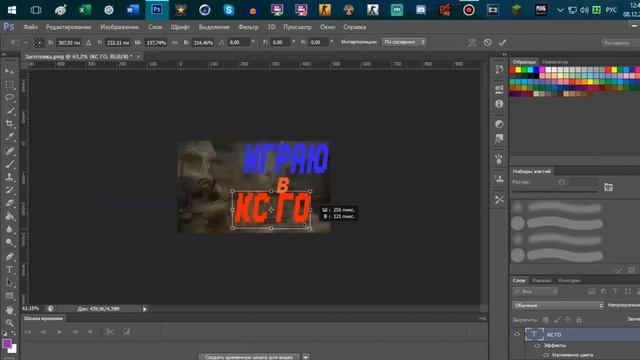Click the foreground purple color swatch

point(7,344)
